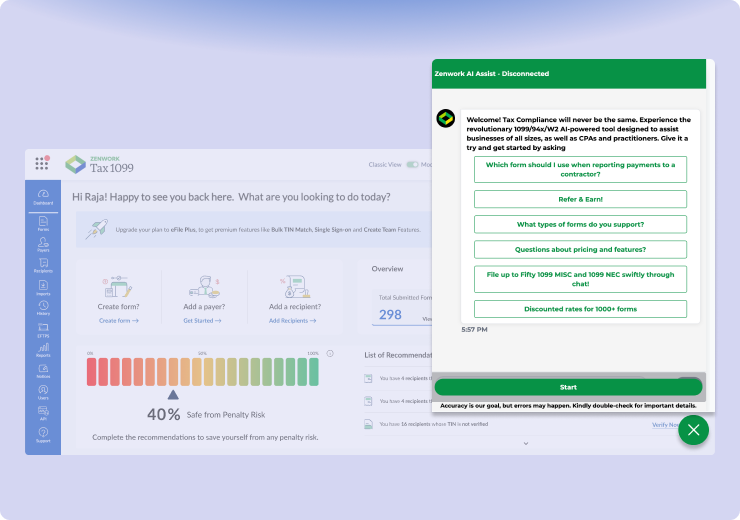The image size is (740, 520).
Task: Click the first recommendation's document icon
Action: click(368, 378)
